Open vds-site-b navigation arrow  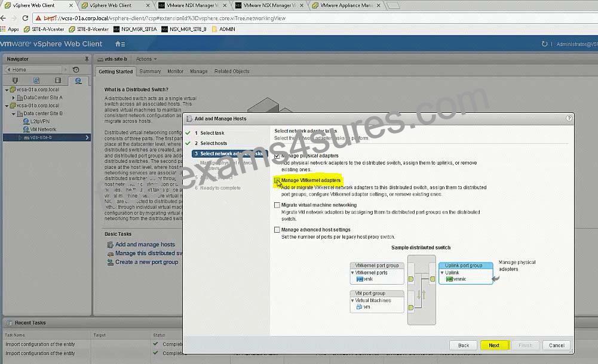(x=87, y=137)
